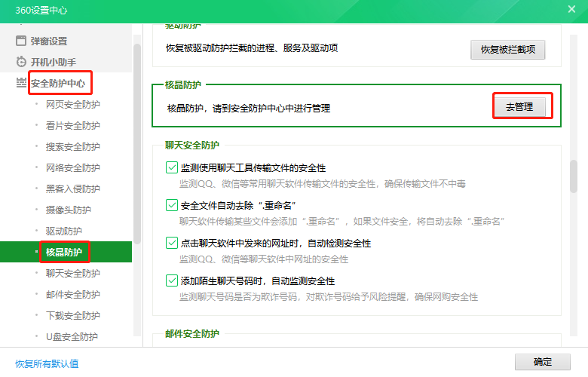This screenshot has height=377, width=588.
Task: Click text 恢复被驱动防护拦截的进程、服务及驱动项
Action: [252, 48]
